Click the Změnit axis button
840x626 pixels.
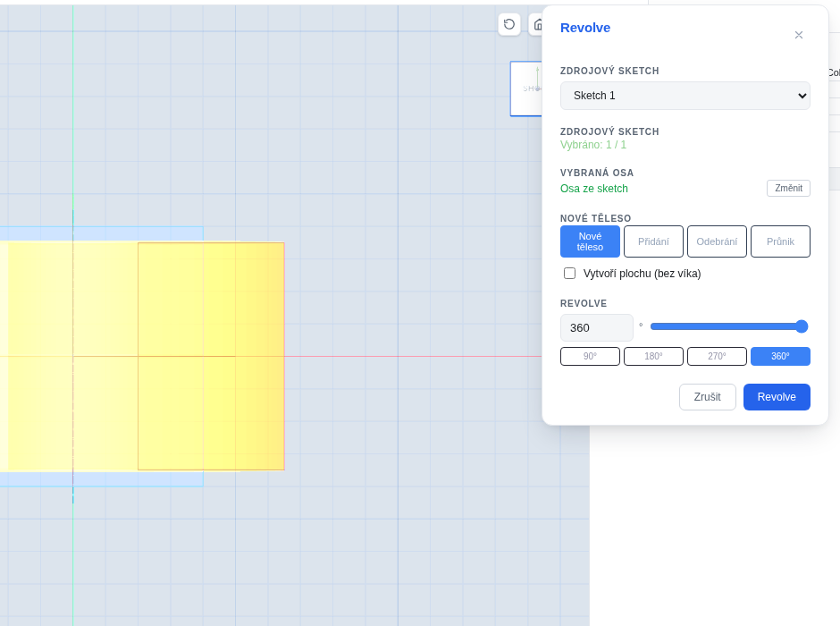pos(788,188)
